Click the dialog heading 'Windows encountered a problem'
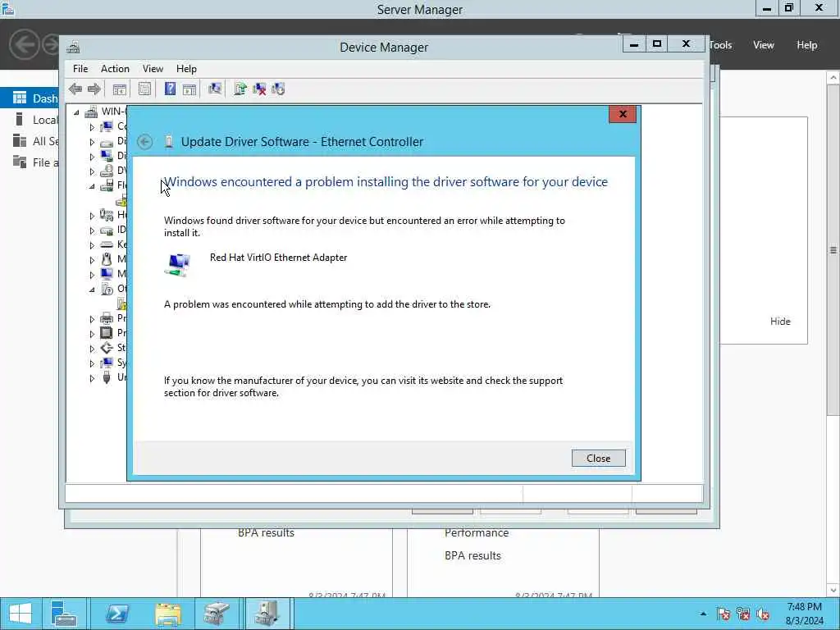The image size is (840, 630). [x=386, y=182]
